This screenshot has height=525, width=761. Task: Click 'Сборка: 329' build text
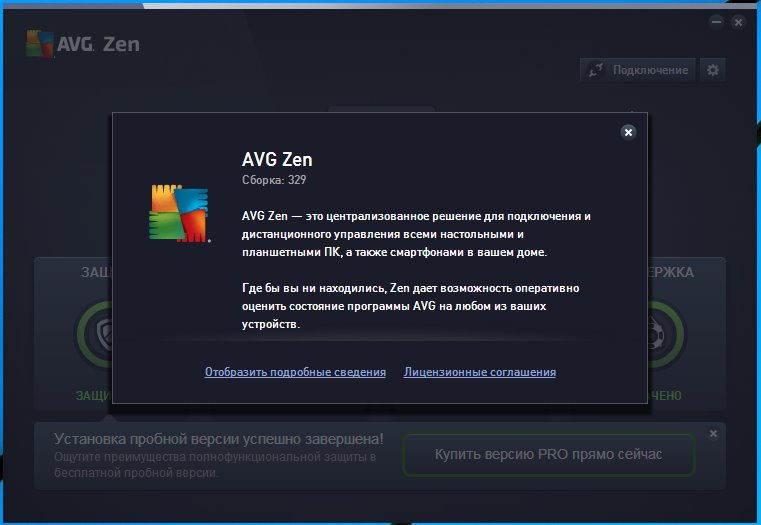coord(274,180)
